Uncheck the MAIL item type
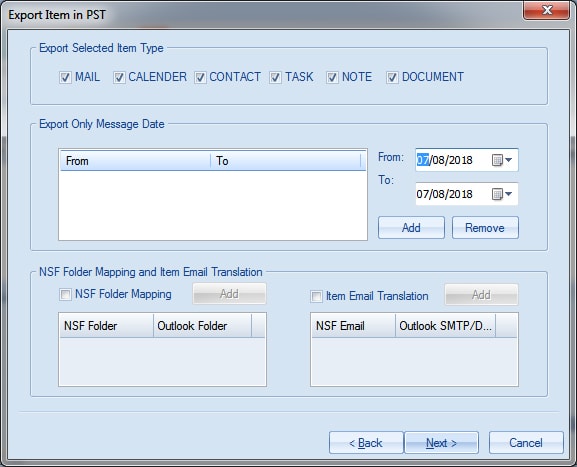 pos(65,77)
